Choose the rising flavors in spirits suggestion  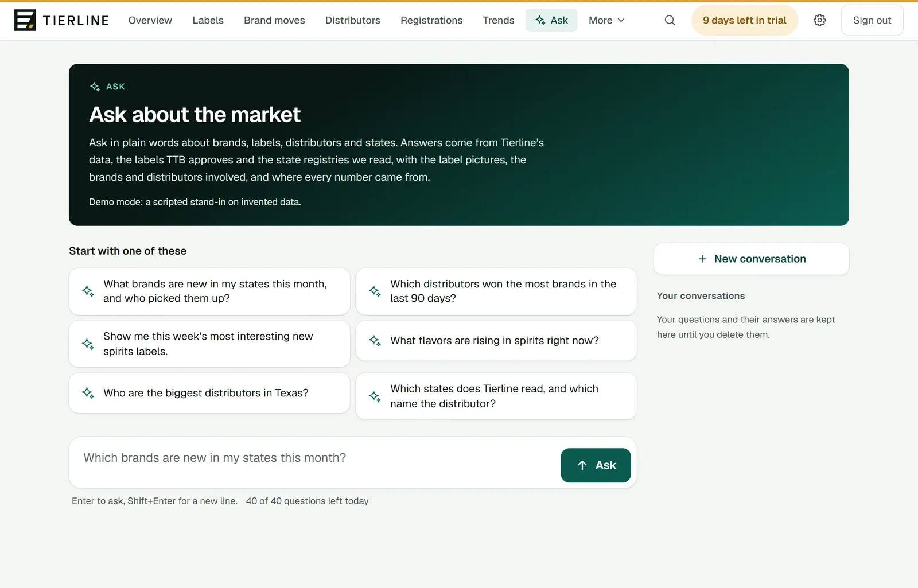click(x=496, y=341)
